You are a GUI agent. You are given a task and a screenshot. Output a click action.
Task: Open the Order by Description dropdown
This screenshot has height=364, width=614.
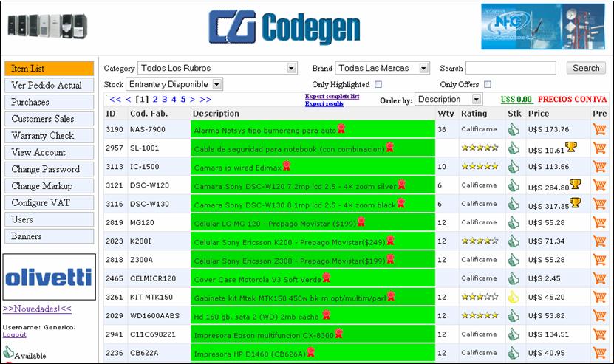click(448, 100)
